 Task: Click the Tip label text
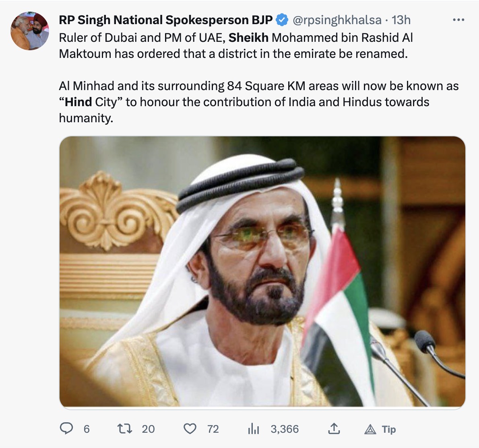389,430
